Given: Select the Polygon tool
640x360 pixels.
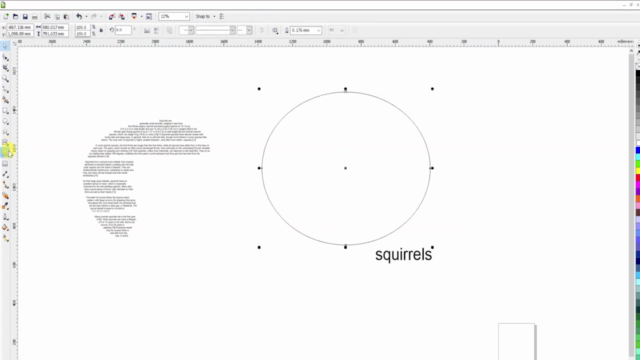Looking at the screenshot, I should (x=5, y=132).
